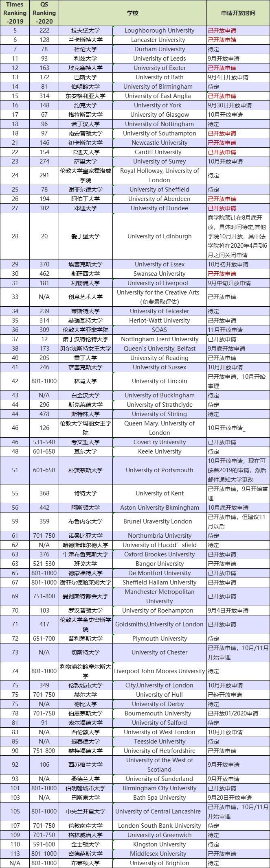Click the 'University of Dundee' cell
Screen dimensions: 270x868
pyautogui.click(x=160, y=208)
